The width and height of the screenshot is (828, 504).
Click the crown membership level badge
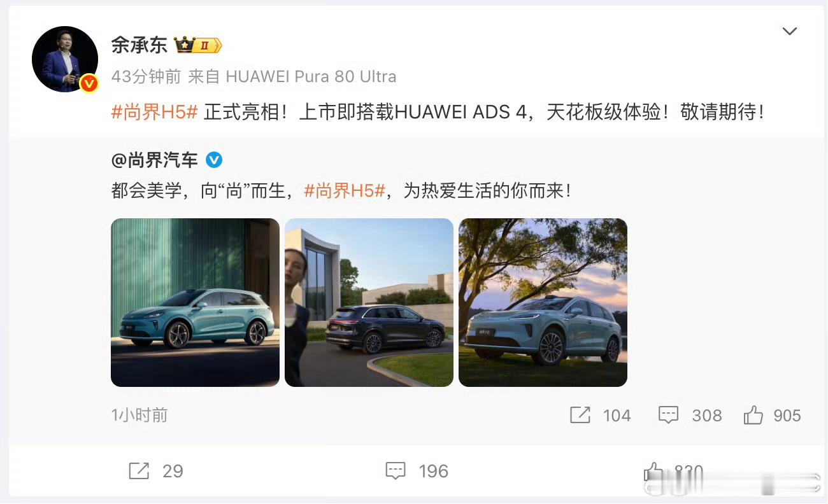(197, 45)
